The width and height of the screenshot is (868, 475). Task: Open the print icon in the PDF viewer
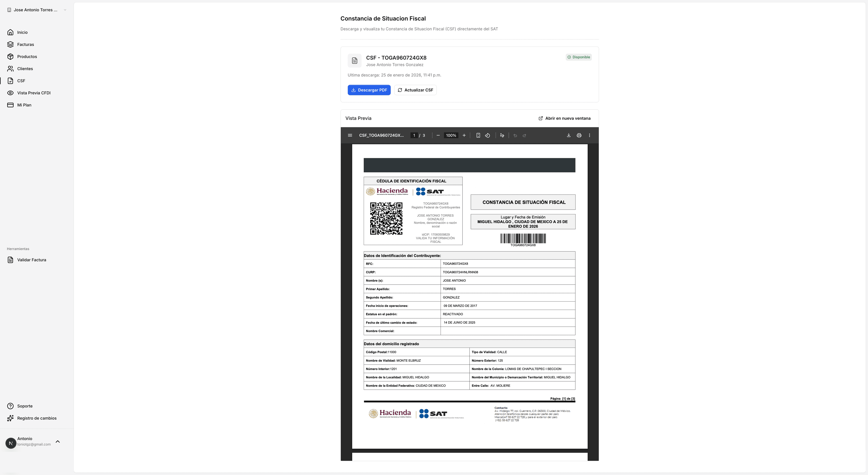[x=579, y=135]
